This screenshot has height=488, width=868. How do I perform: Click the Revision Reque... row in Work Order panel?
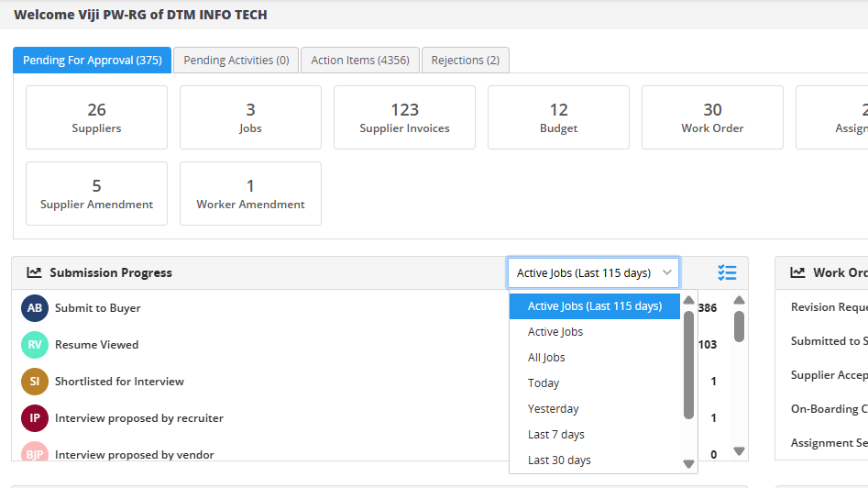pos(830,307)
